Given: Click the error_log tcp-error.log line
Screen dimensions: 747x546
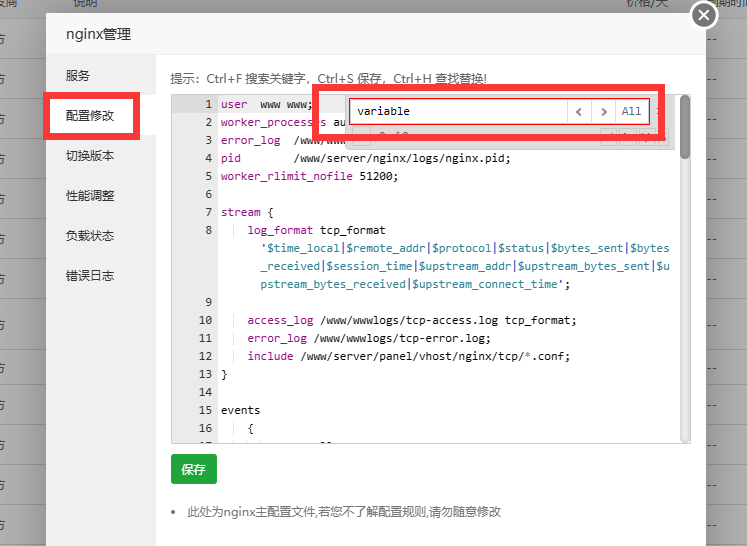Looking at the screenshot, I should coord(369,338).
